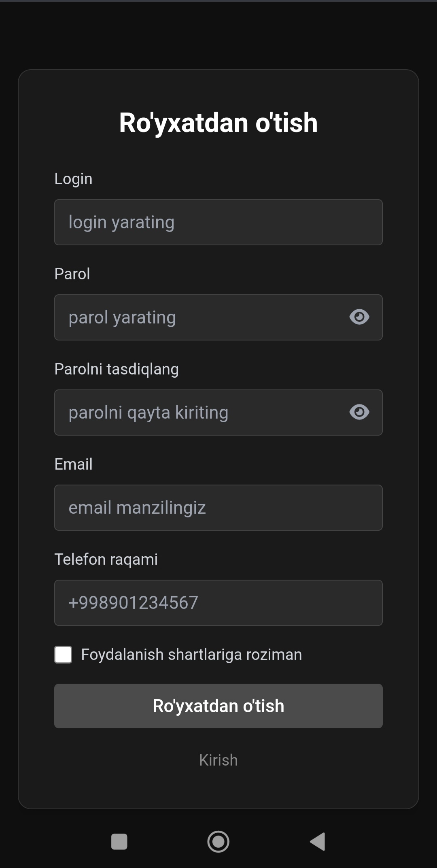Submit with the Ro'yxatdan o'tish button
Screen dimensions: 437x868
(x=218, y=706)
